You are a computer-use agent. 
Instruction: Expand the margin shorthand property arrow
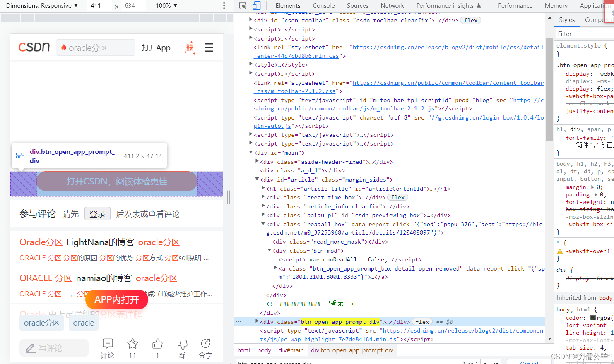tap(592, 187)
